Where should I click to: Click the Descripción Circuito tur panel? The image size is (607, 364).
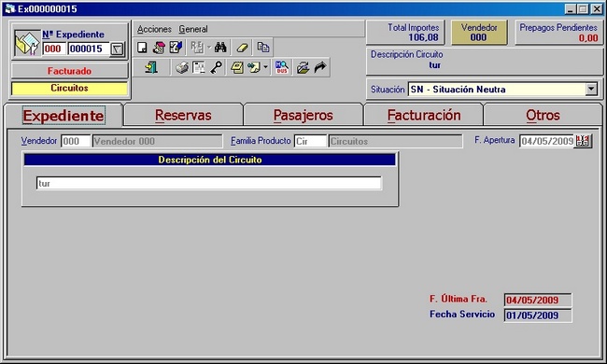pos(485,61)
